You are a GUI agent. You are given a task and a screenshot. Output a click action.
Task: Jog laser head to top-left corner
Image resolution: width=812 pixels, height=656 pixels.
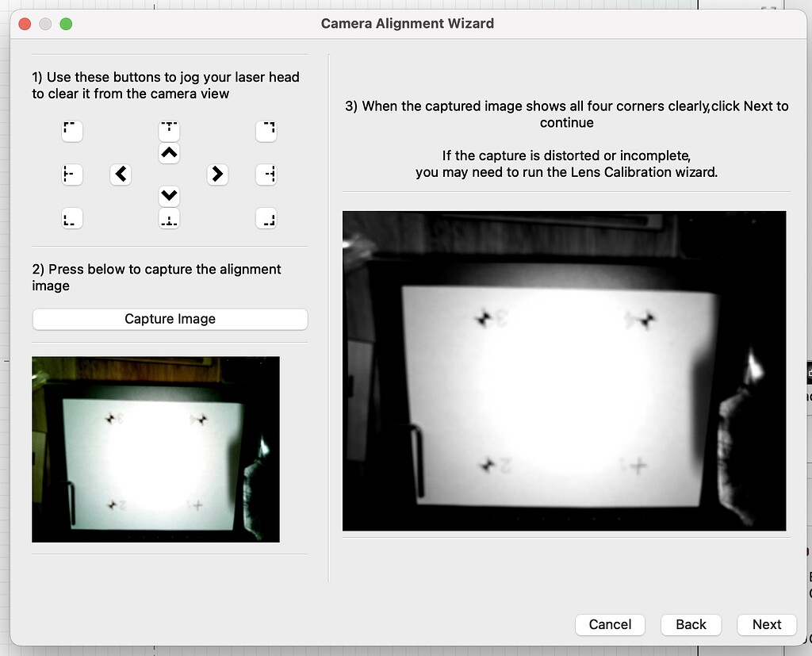tap(72, 131)
